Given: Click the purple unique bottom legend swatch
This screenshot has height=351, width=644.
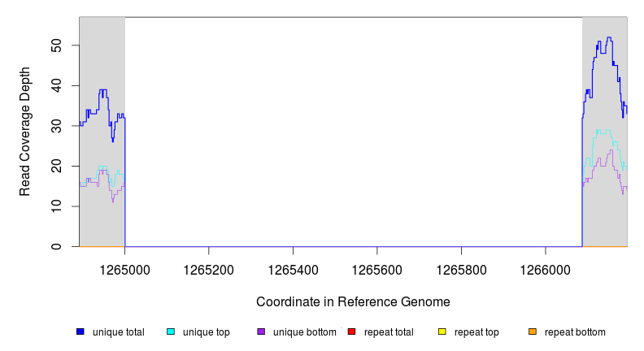Looking at the screenshot, I should [261, 331].
